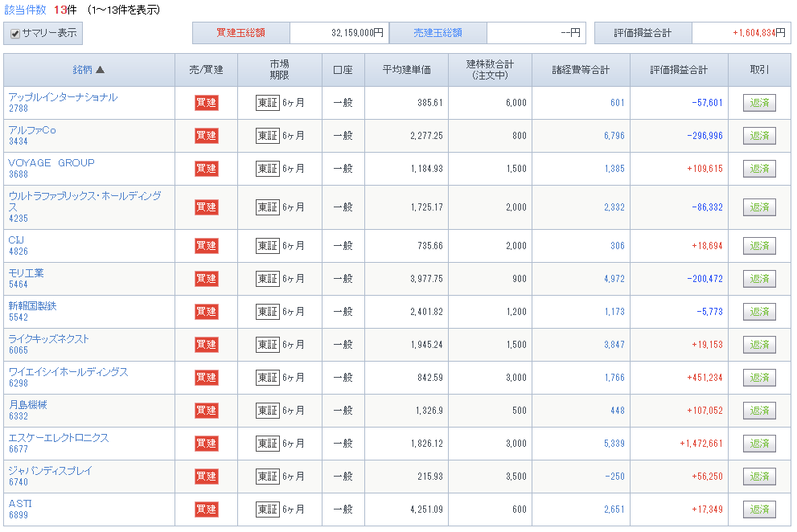
Task: Open アルファCo 3434 stock link
Action: click(32, 135)
